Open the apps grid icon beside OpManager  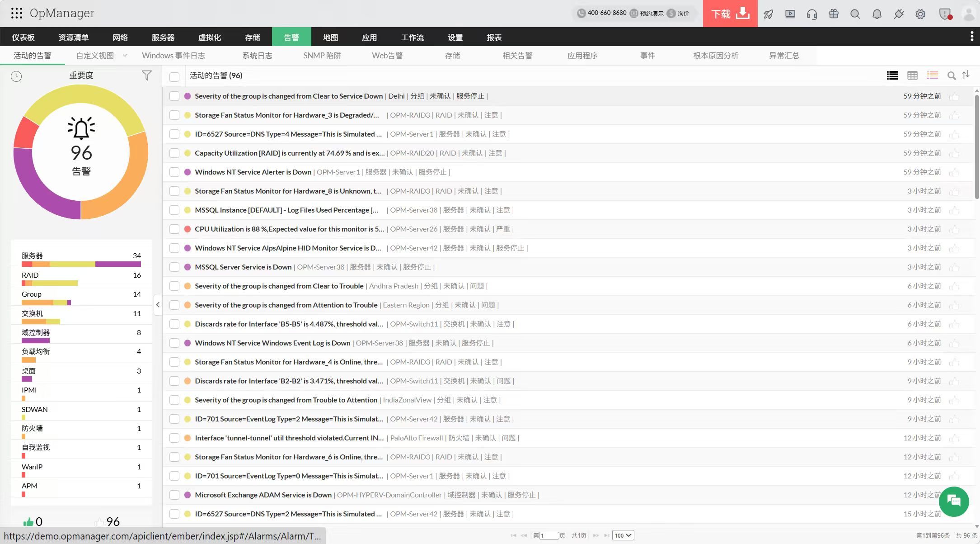coord(16,13)
